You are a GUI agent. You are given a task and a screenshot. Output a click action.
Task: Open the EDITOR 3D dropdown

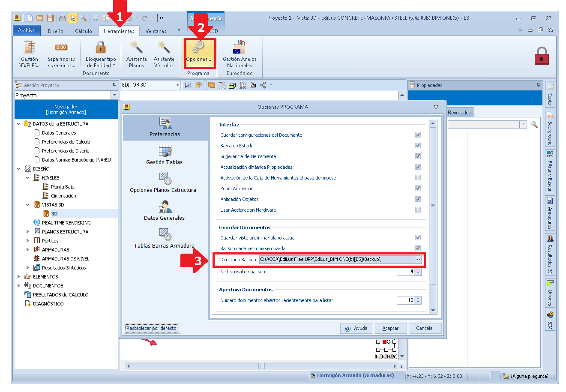click(x=177, y=85)
